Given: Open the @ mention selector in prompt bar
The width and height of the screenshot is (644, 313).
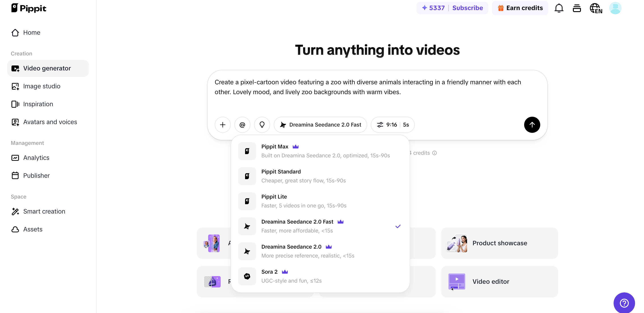Looking at the screenshot, I should click(x=242, y=125).
